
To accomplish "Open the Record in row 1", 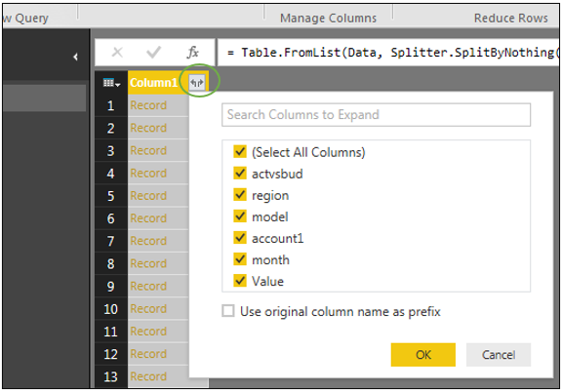I will click(x=148, y=105).
